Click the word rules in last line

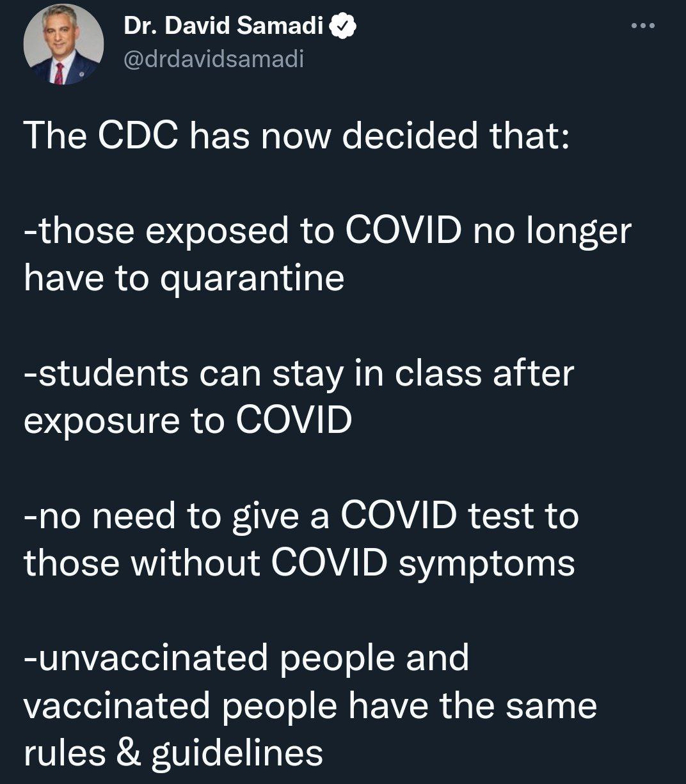tap(64, 753)
